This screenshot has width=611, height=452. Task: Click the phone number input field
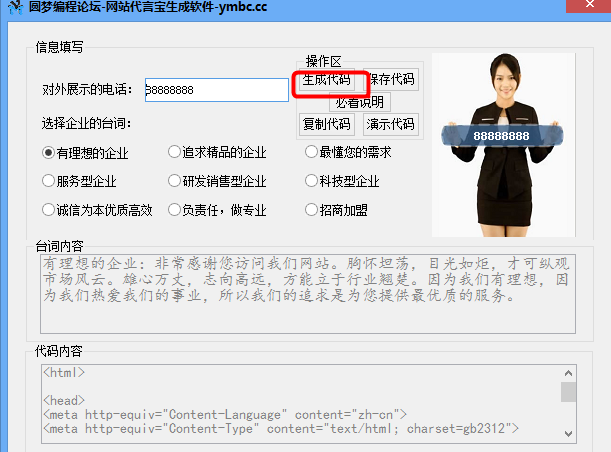(217, 90)
